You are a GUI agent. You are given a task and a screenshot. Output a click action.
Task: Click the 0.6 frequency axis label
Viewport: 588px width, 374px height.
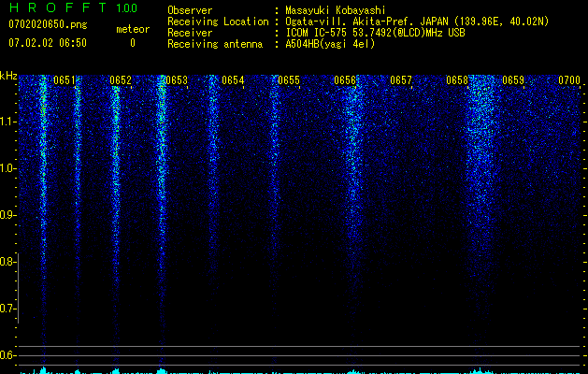click(7, 355)
